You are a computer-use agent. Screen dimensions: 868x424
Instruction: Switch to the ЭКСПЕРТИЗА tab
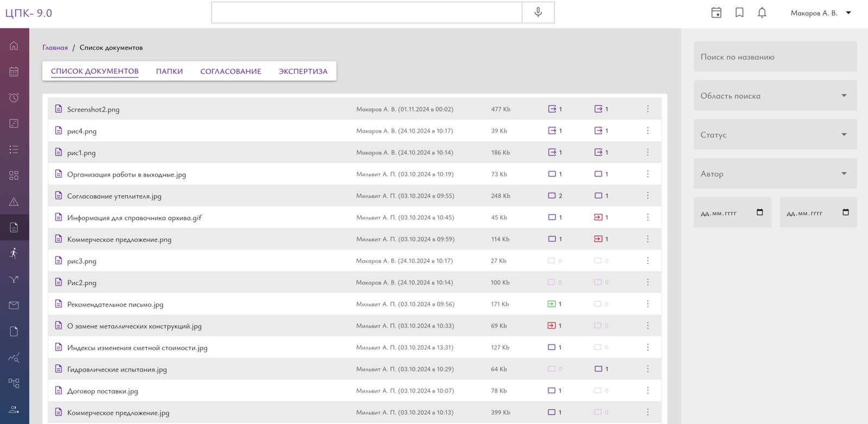[303, 71]
